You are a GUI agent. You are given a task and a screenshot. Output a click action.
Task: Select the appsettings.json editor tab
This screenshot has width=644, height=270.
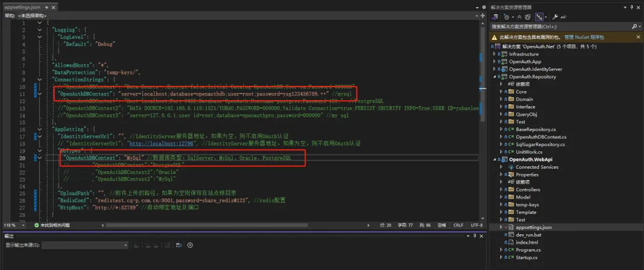pyautogui.click(x=23, y=7)
